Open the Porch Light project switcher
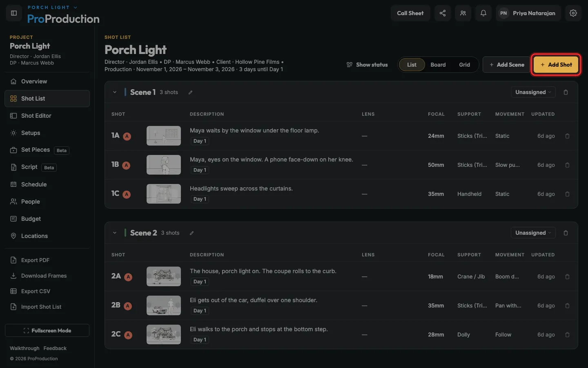Screen dimensions: 588x368 52,7
